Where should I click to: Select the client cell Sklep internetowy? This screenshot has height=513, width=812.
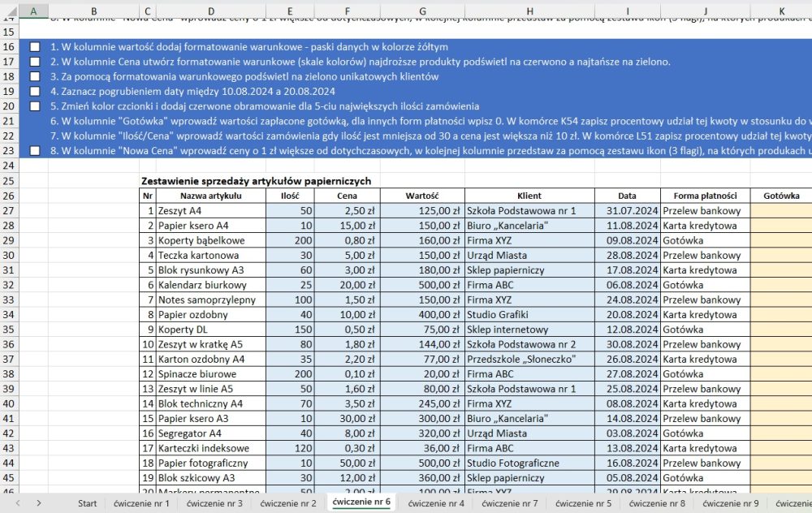coord(529,330)
